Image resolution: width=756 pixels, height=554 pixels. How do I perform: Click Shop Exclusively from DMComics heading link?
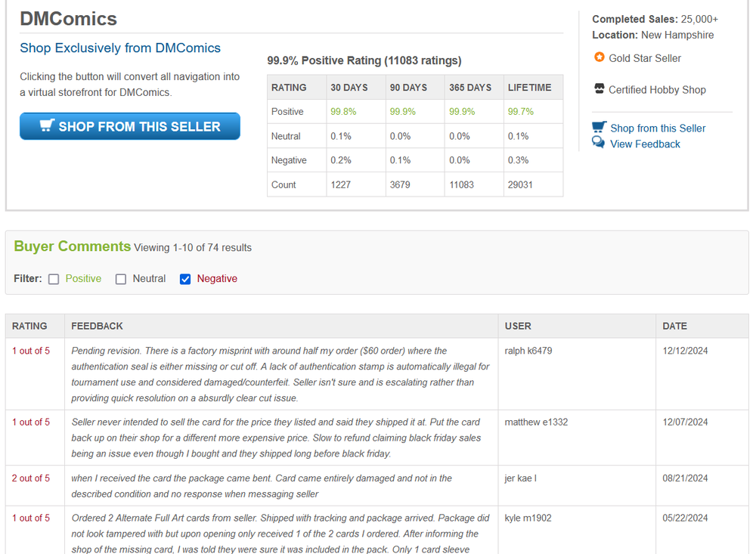(x=120, y=48)
